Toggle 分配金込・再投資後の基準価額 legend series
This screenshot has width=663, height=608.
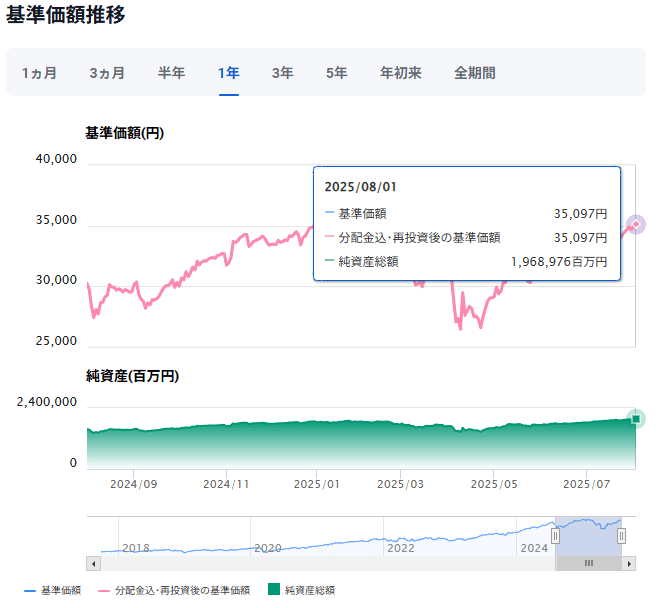174,590
